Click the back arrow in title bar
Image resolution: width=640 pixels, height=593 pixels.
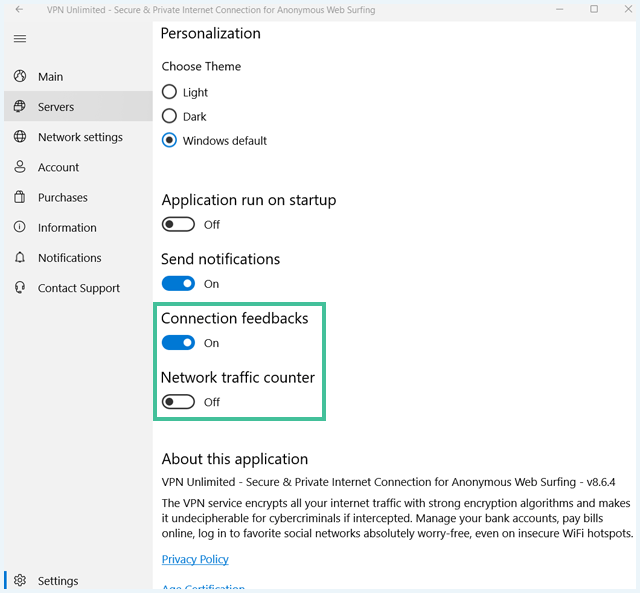tap(19, 9)
